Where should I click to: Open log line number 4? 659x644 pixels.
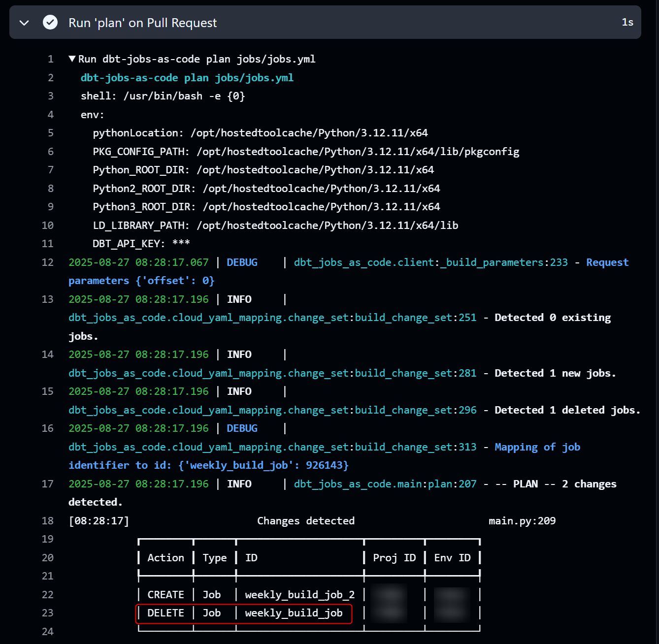[x=50, y=115]
